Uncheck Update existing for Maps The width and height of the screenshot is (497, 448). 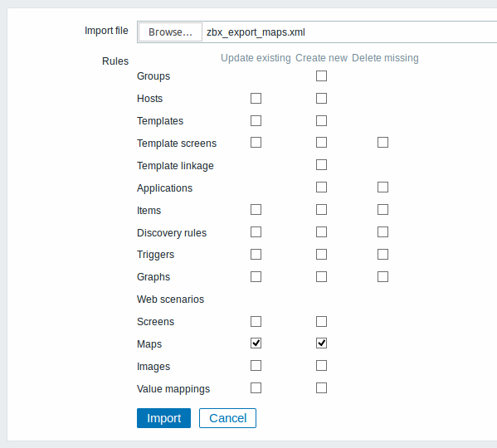coord(256,343)
